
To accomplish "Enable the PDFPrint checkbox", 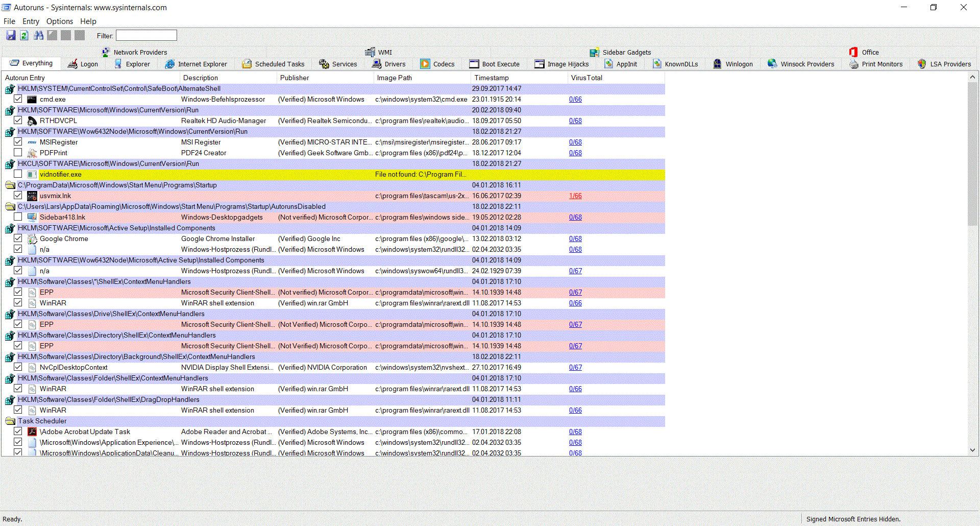I will click(x=18, y=152).
